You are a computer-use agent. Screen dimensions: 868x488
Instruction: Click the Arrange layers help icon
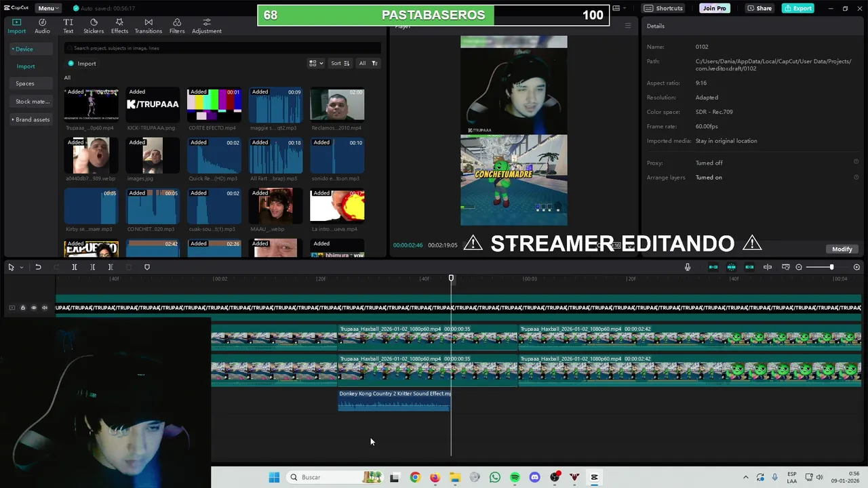[856, 177]
